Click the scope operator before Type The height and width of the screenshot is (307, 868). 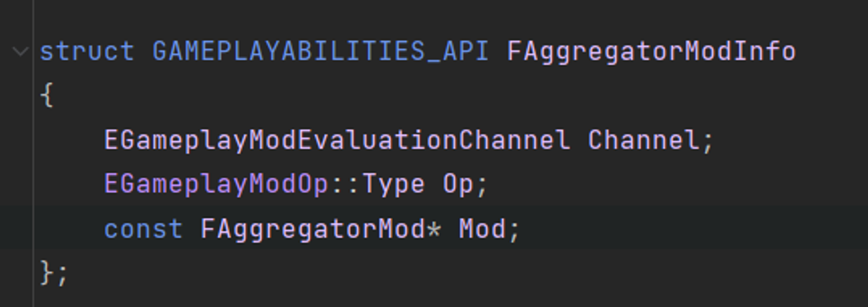pyautogui.click(x=345, y=184)
